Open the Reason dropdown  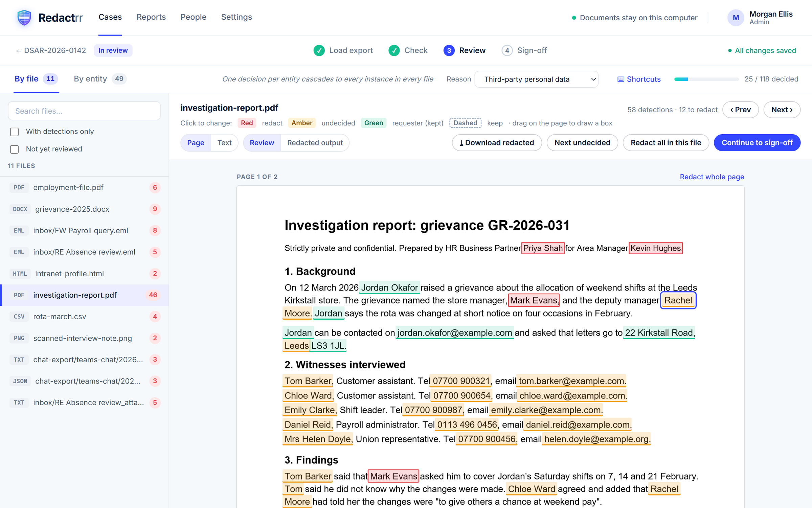coord(536,79)
